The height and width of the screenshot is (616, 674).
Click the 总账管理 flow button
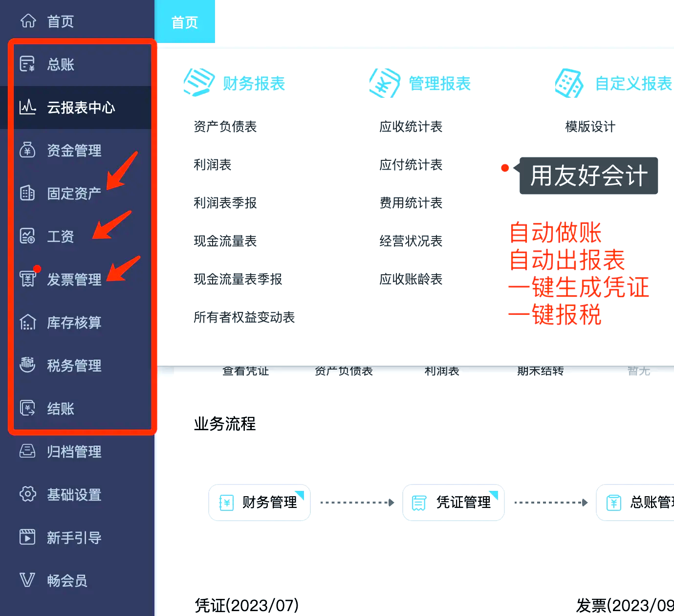click(635, 503)
